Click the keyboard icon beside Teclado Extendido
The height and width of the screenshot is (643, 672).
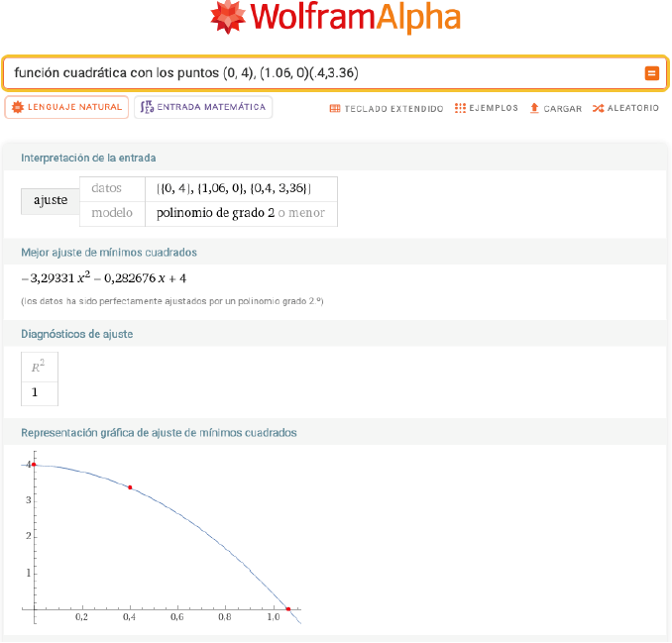coord(335,108)
